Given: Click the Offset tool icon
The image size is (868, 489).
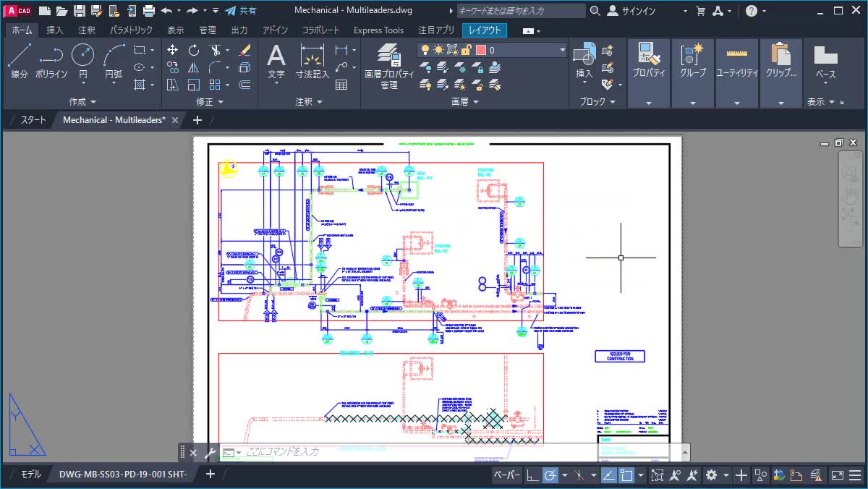Looking at the screenshot, I should pos(244,85).
